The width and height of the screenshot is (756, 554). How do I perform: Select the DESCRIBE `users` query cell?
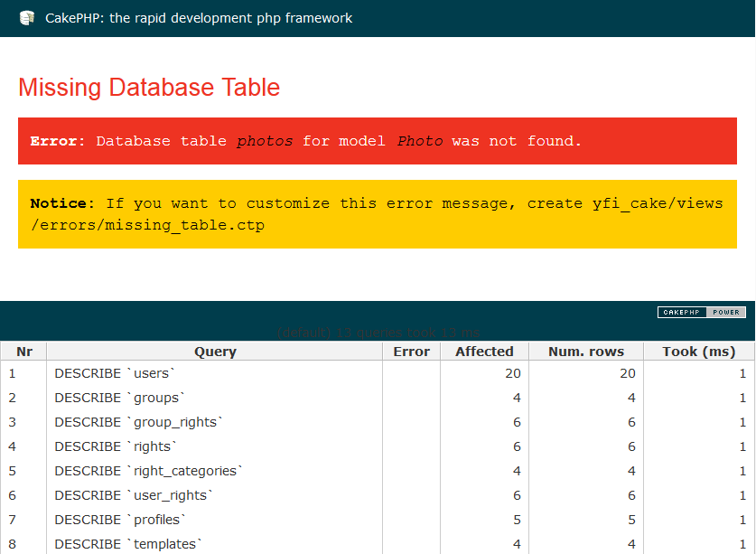click(x=215, y=373)
